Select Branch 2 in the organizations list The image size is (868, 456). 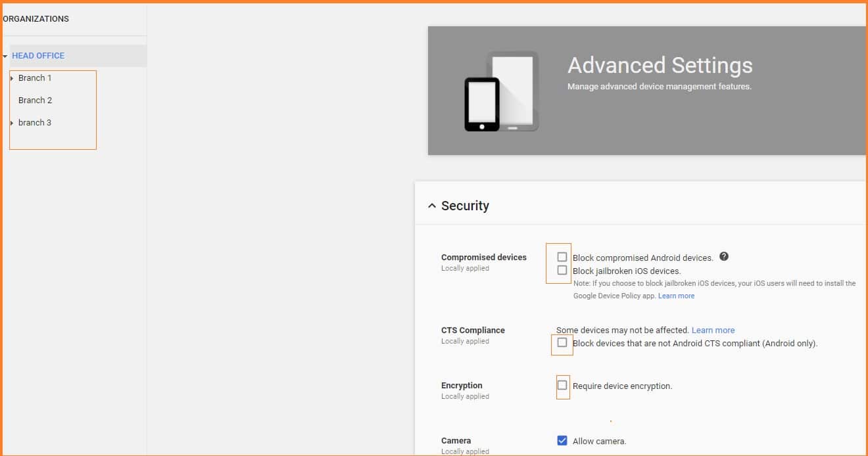point(35,101)
